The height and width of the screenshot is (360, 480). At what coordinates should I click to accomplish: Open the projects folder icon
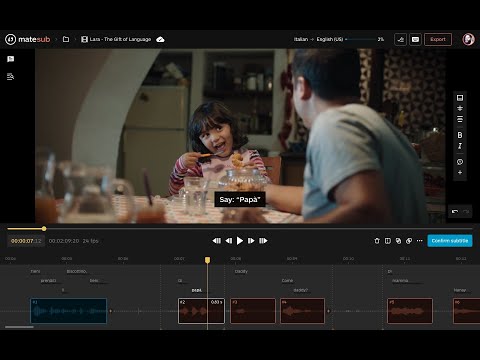tap(66, 39)
